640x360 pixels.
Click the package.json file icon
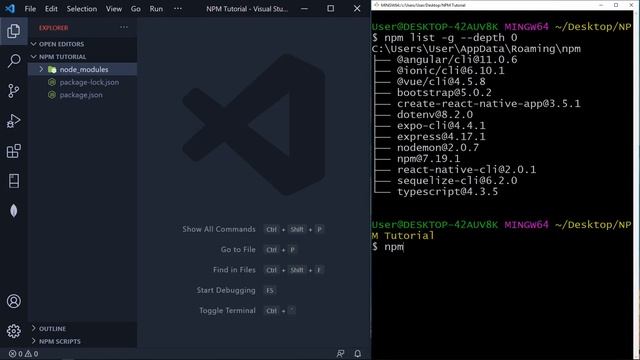pyautogui.click(x=52, y=95)
